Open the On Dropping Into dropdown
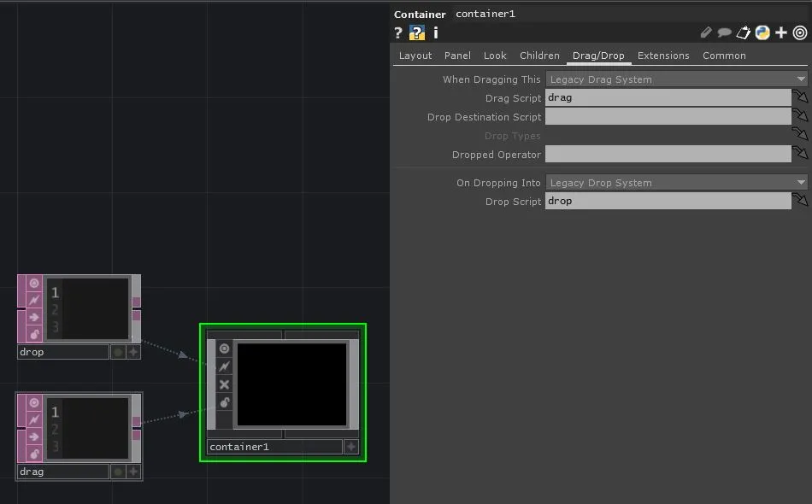Screen dimensions: 812x504 (x=676, y=183)
